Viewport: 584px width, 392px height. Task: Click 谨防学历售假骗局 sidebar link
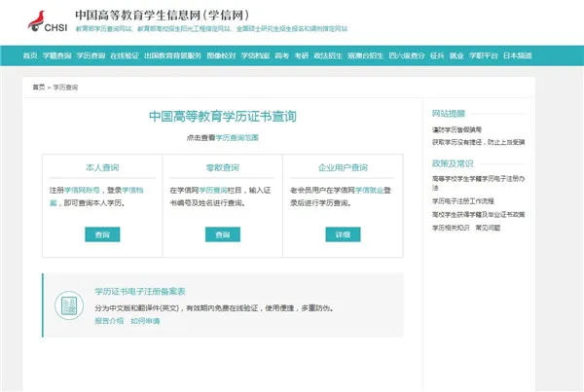[457, 129]
